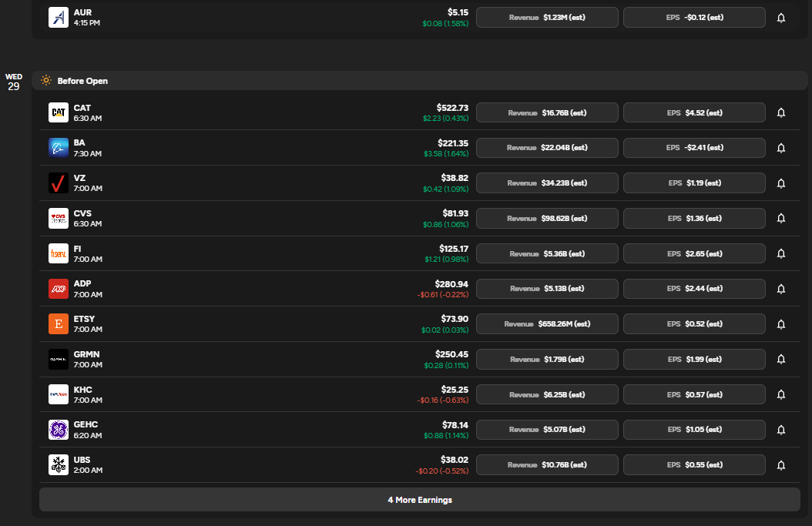Click the BA price $221.35

pos(452,143)
